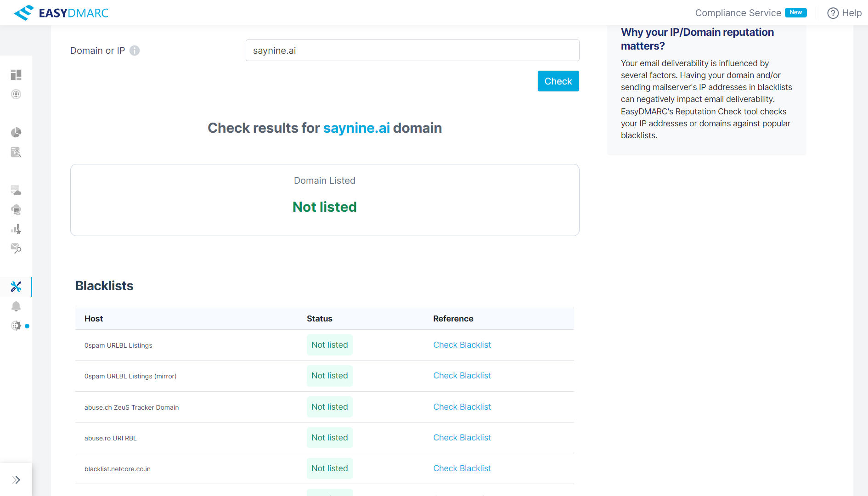This screenshot has height=496, width=868.
Task: Open Compliance Service menu item
Action: 738,13
